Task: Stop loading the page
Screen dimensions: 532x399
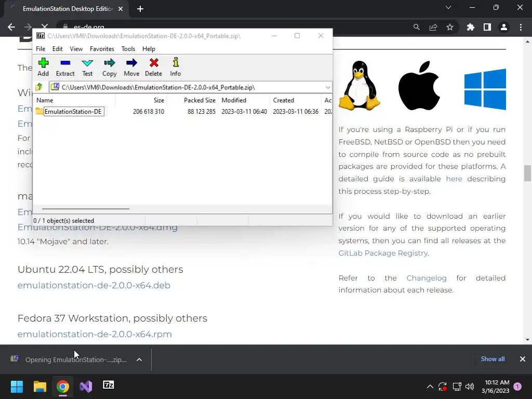Action: tap(45, 26)
